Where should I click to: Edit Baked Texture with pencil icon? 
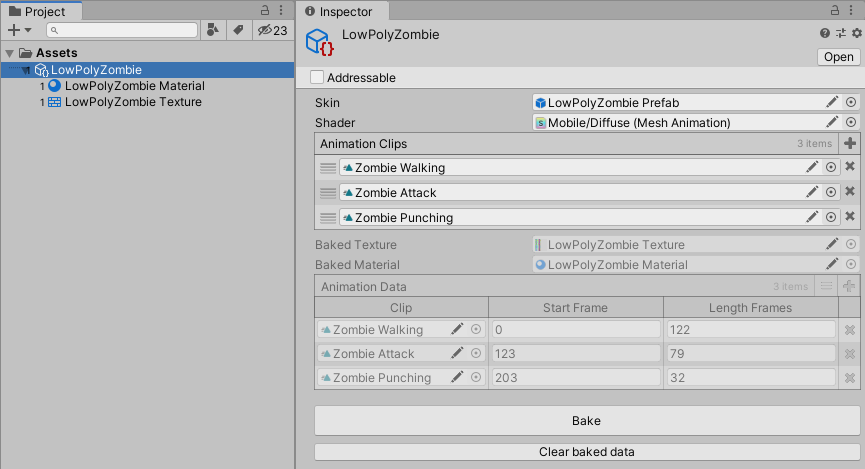click(832, 244)
